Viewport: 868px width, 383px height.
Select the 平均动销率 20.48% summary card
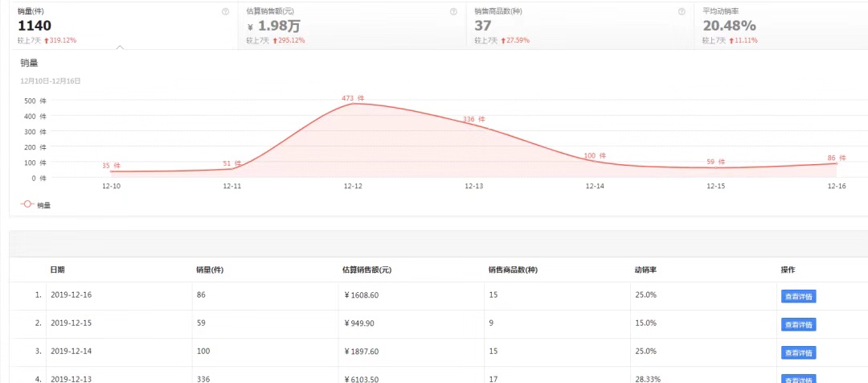click(x=781, y=26)
